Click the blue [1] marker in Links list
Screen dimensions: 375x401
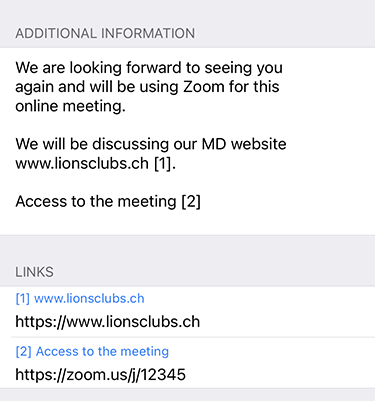click(x=23, y=298)
